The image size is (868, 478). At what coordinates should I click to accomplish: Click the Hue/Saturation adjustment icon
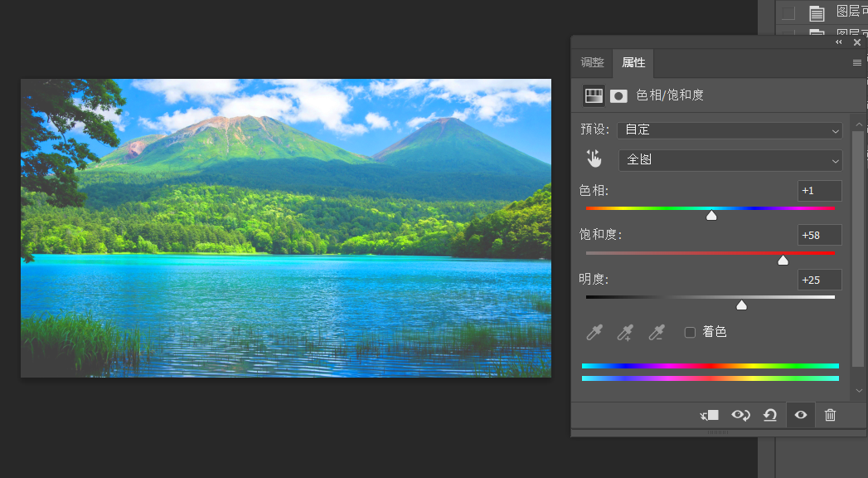(x=594, y=95)
